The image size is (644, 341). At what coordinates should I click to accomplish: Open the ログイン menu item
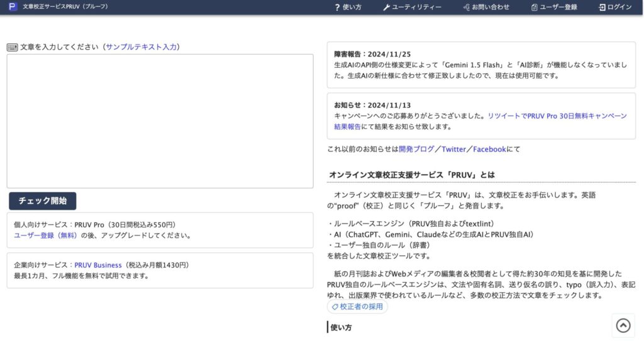click(615, 8)
